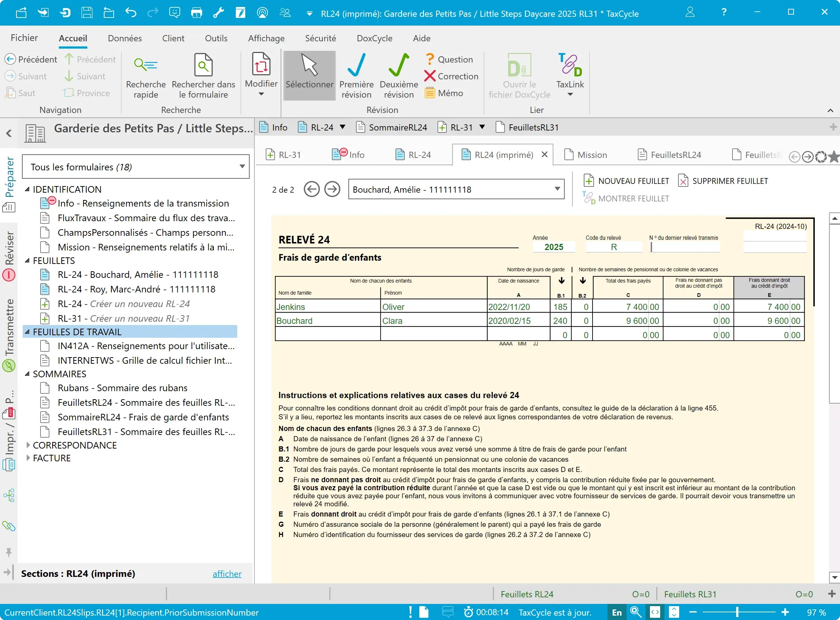Open the Données ribbon tab
This screenshot has width=840, height=620.
pos(125,38)
